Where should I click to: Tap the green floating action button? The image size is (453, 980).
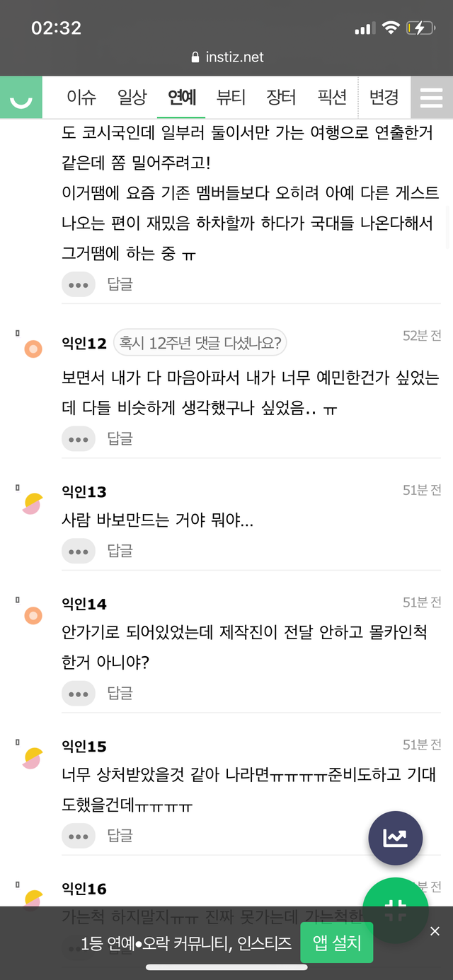(395, 911)
